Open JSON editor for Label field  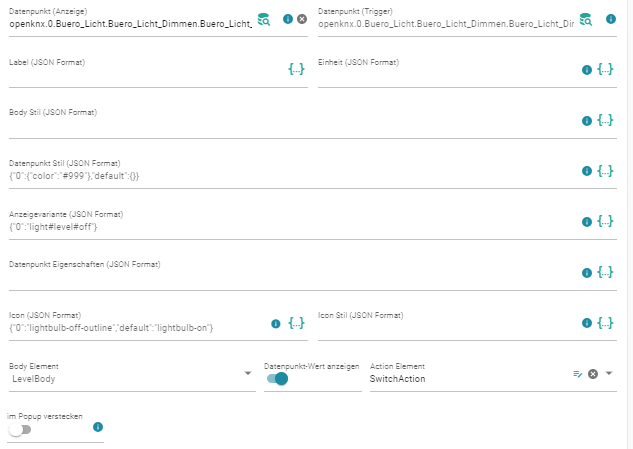click(x=296, y=69)
